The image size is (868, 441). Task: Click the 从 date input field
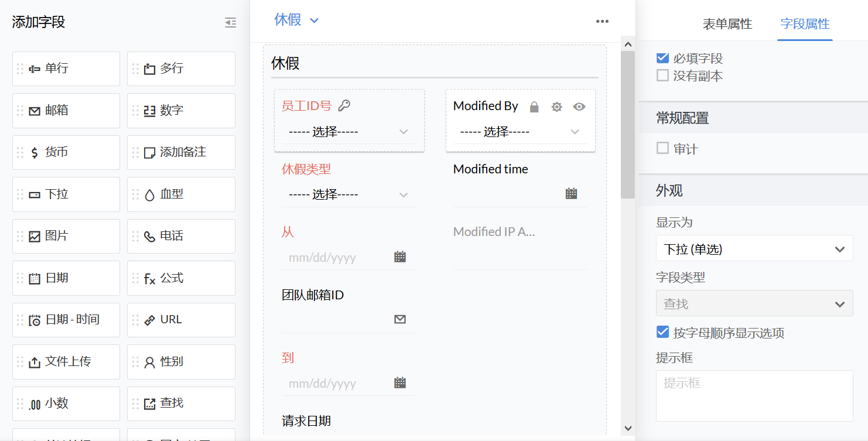click(x=349, y=257)
